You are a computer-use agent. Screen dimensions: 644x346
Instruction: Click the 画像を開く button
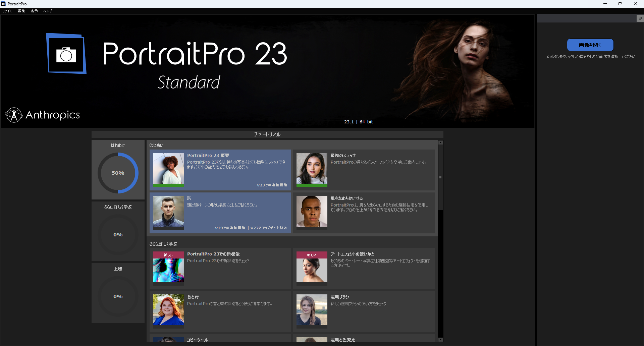pyautogui.click(x=590, y=45)
